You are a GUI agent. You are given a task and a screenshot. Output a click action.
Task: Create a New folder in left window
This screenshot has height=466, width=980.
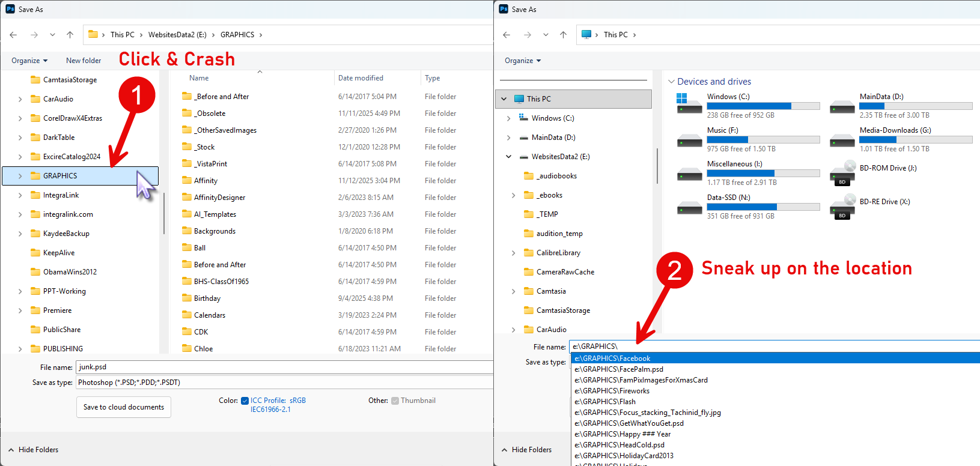[84, 61]
